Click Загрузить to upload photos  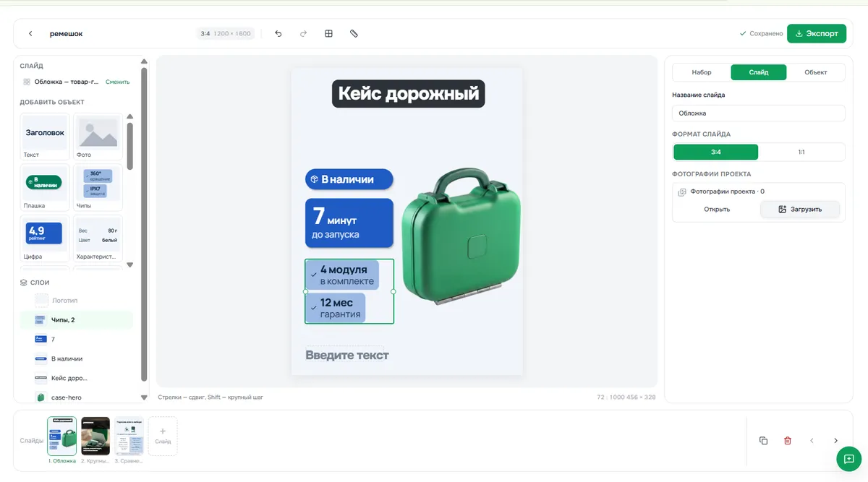pos(800,210)
